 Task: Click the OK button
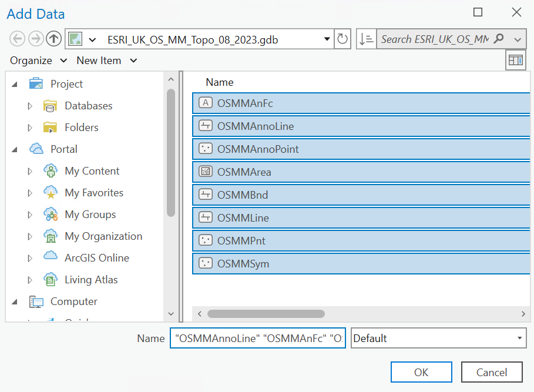click(x=421, y=372)
